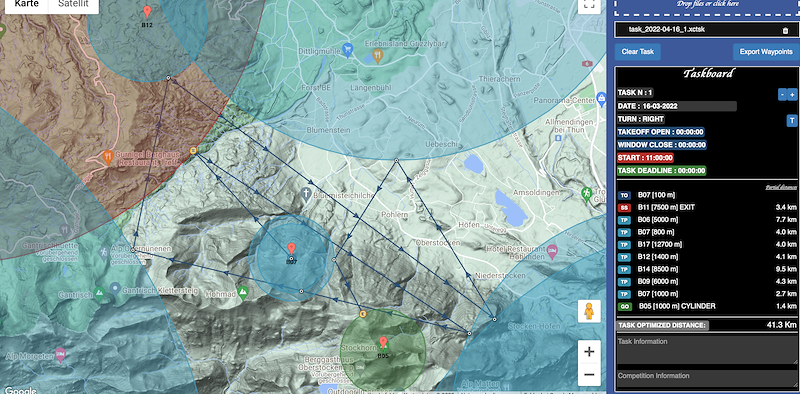
Task: Export the task waypoints
Action: 766,52
